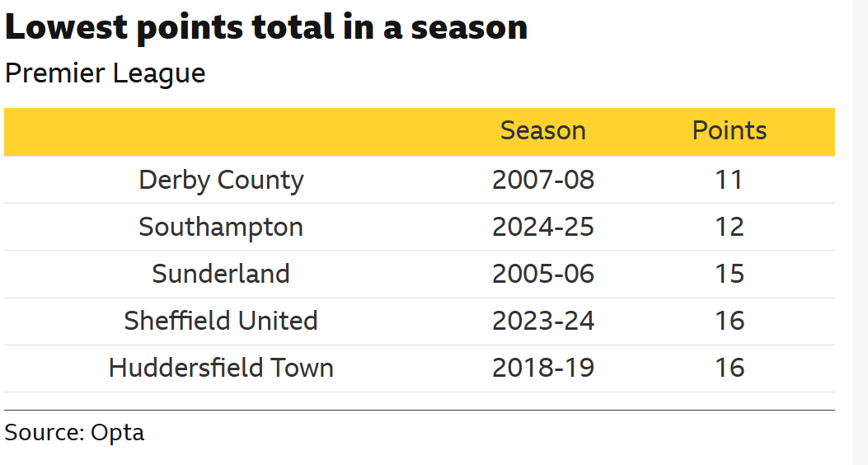Click the 2007-08 season cell
Screen dimensions: 868x465
[542, 180]
